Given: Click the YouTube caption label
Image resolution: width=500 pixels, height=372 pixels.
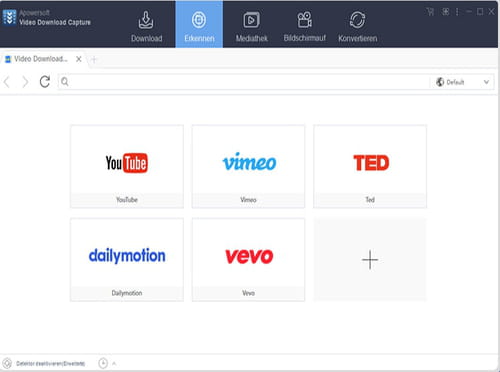Looking at the screenshot, I should (x=127, y=200).
